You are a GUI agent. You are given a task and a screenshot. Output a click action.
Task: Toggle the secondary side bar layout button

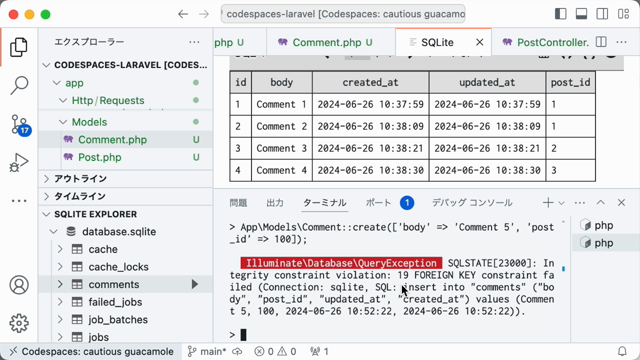(x=602, y=14)
